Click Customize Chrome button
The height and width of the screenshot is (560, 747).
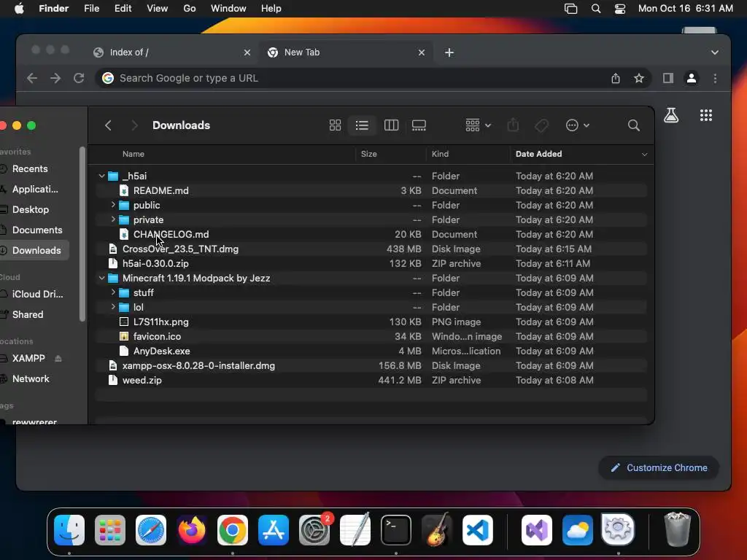pyautogui.click(x=659, y=467)
